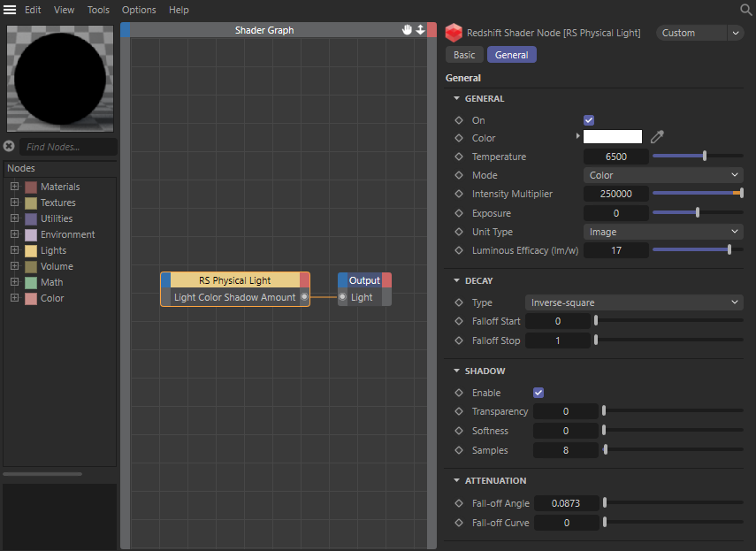Viewport: 756px width, 551px height.
Task: Click the Find Nodes search field
Action: click(68, 147)
